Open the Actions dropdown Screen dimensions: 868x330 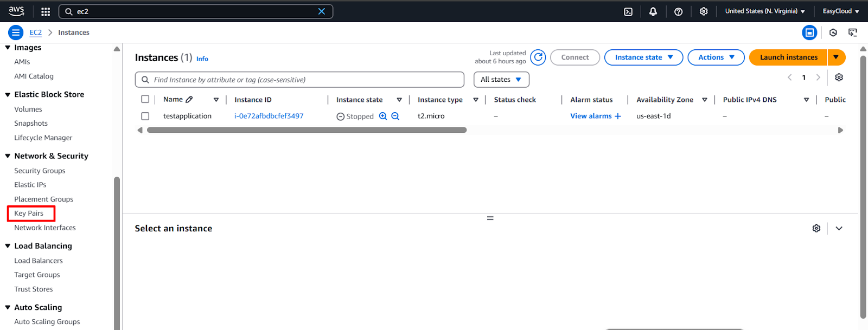tap(716, 57)
